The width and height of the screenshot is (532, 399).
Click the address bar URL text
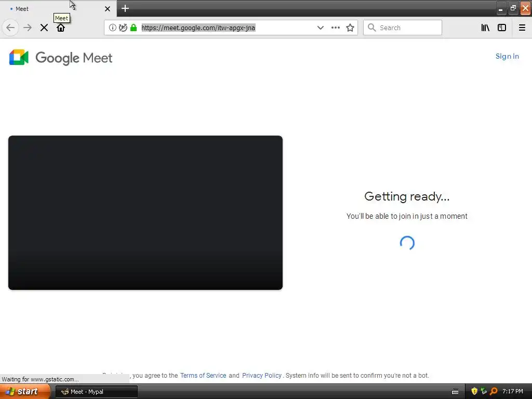coord(198,28)
